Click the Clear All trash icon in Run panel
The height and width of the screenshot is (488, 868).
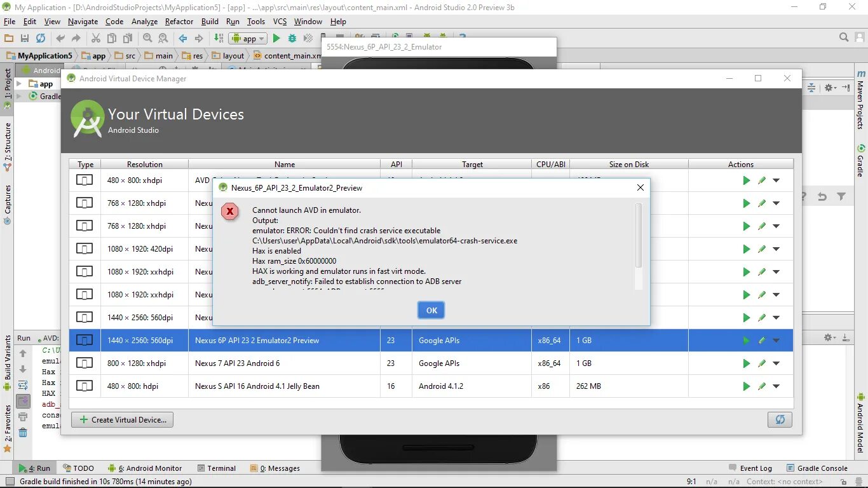[23, 433]
